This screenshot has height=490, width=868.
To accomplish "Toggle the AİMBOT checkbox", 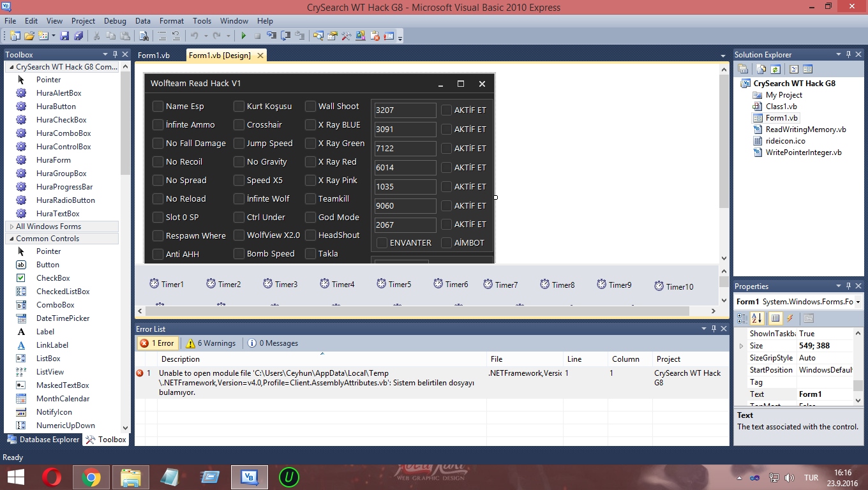I will coord(446,242).
